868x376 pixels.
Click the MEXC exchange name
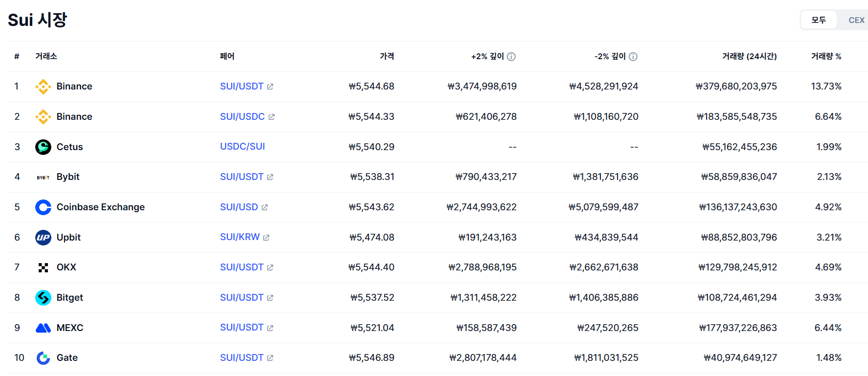point(70,328)
